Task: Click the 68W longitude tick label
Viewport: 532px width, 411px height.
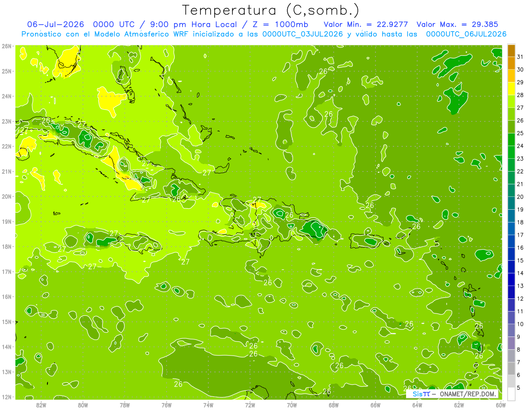Action: pyautogui.click(x=334, y=404)
